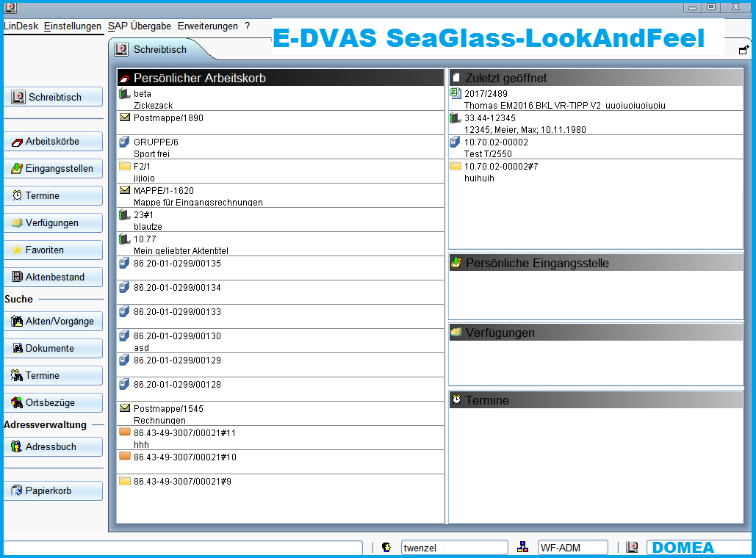Click the twenzel username field

pyautogui.click(x=453, y=548)
